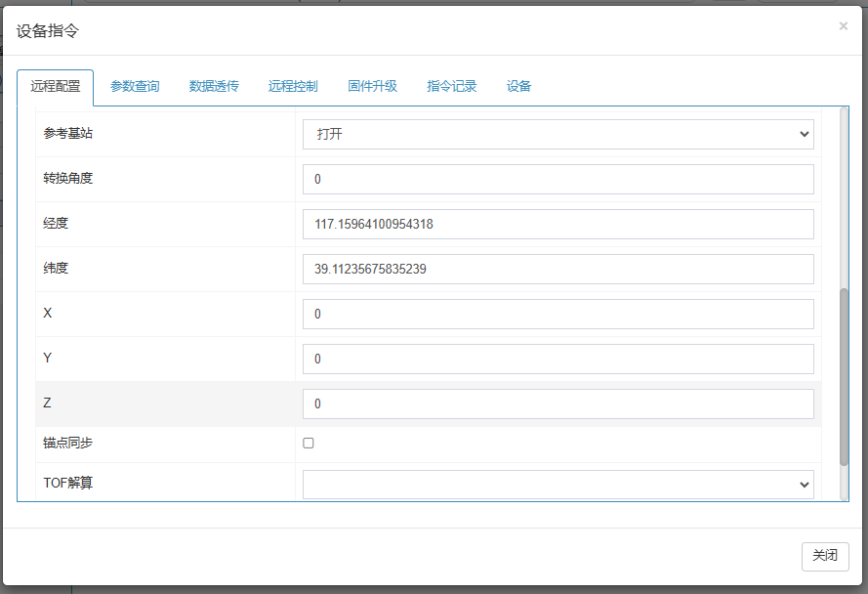This screenshot has height=594, width=868.
Task: Focus the Y coordinate input
Action: pyautogui.click(x=558, y=359)
